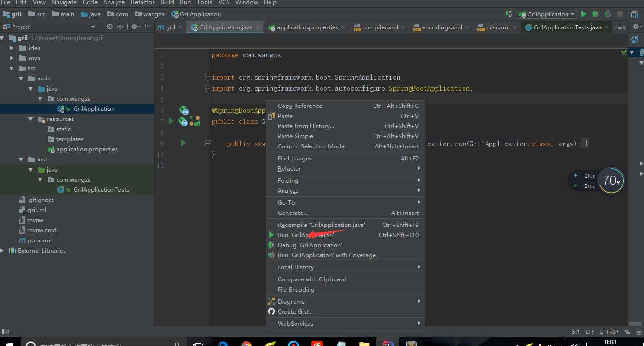This screenshot has width=644, height=346.
Task: Switch to compiler.xml tab
Action: [380, 27]
